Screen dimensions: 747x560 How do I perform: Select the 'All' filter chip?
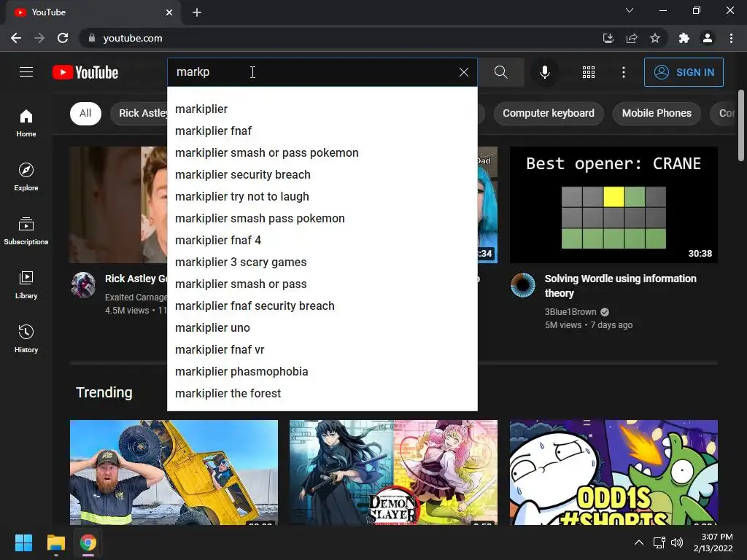(86, 113)
